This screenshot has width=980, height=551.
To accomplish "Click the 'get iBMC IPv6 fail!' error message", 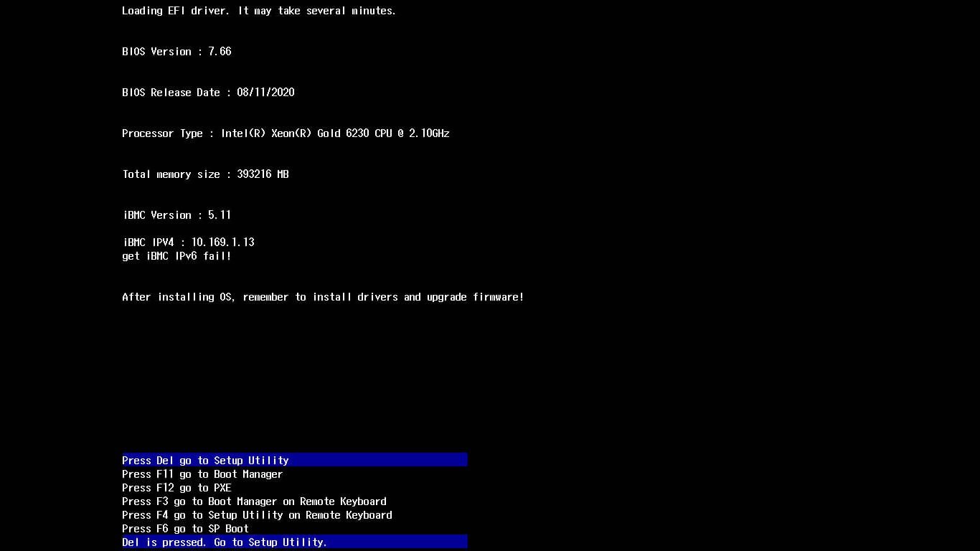I will (176, 256).
